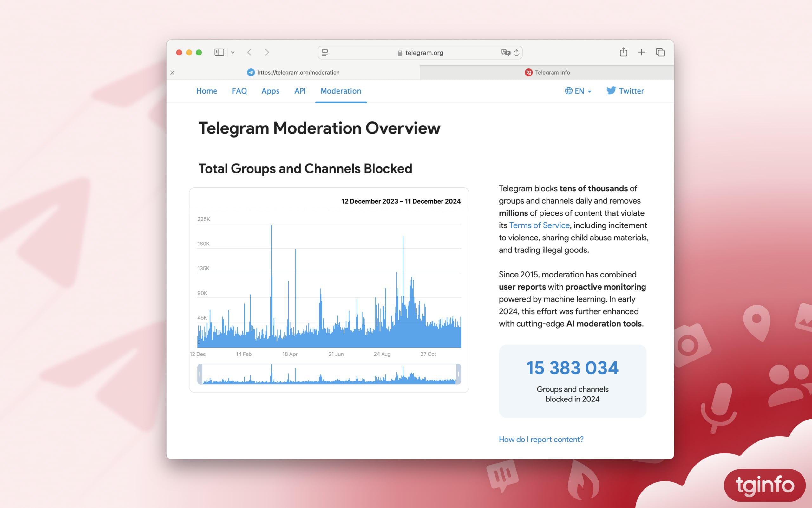
Task: Expand the EN language dropdown
Action: point(578,91)
